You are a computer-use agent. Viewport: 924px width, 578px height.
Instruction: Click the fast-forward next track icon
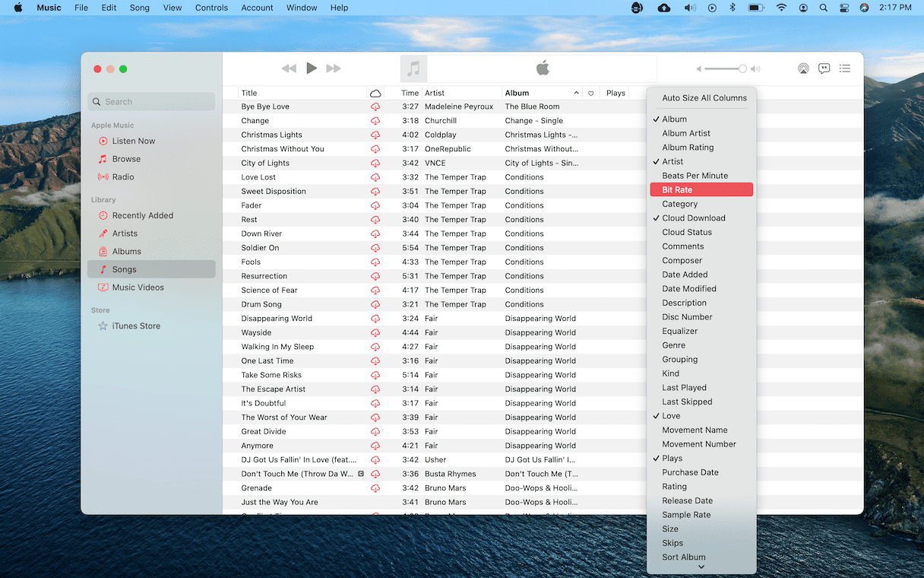pos(333,68)
